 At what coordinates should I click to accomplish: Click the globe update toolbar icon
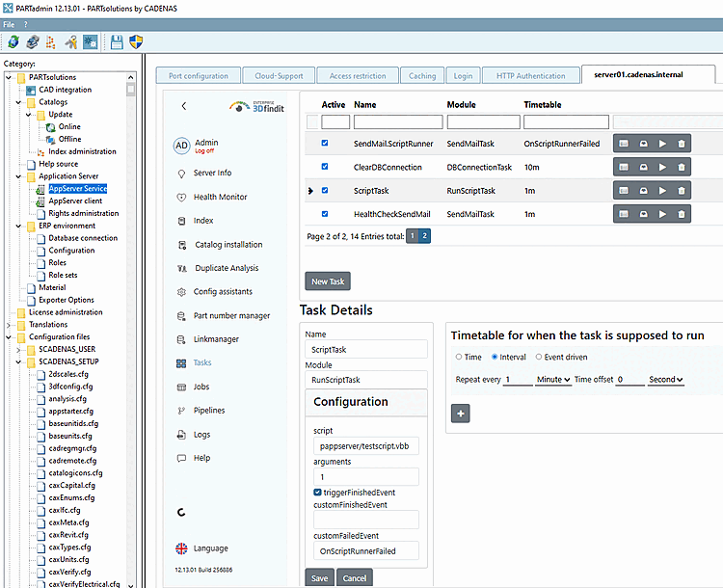13,42
